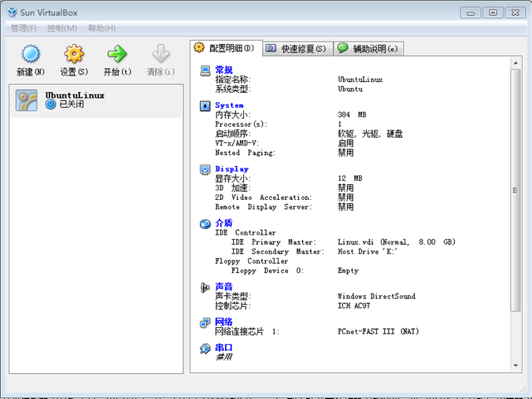
Task: Maximize the Sun VirtualBox window
Action: coord(493,13)
